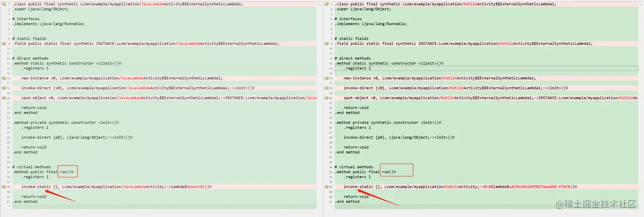Click '# static fields' in the left pane
The height and width of the screenshot is (217, 644).
point(30,38)
